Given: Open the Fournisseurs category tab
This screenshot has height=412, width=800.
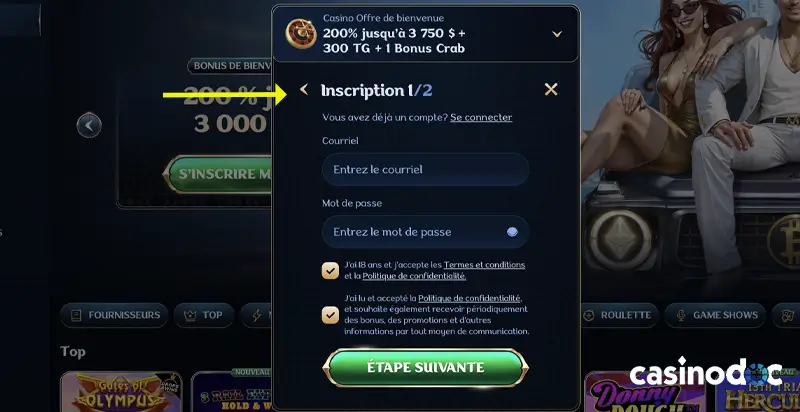Looking at the screenshot, I should (x=114, y=316).
